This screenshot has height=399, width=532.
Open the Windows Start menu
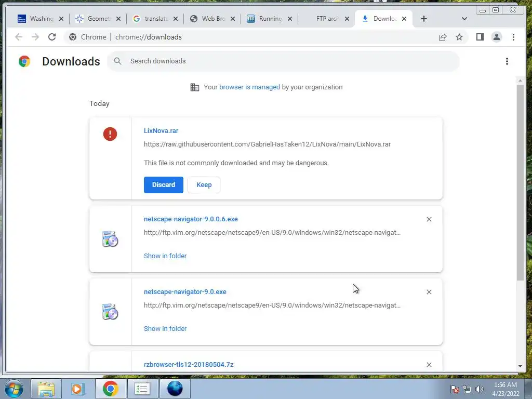[x=14, y=389]
